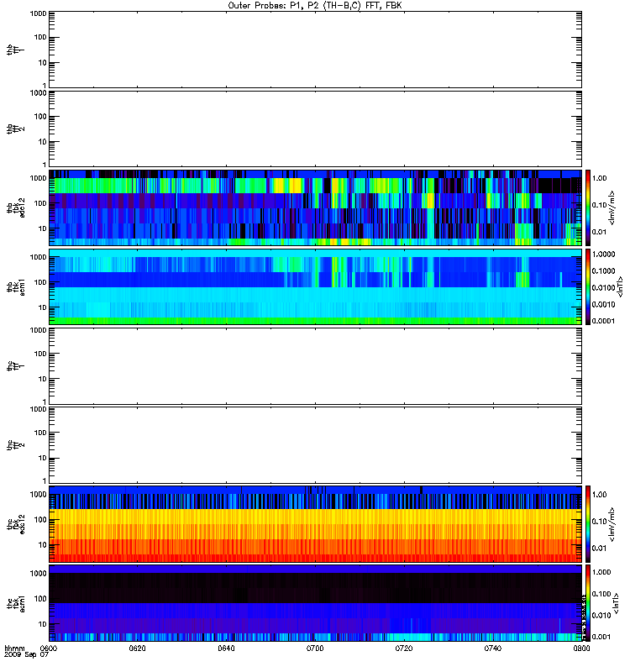Screen dimensions: 630x672
Task: Click the 'thc fbk scm1' panel axis label
Action: point(15,603)
